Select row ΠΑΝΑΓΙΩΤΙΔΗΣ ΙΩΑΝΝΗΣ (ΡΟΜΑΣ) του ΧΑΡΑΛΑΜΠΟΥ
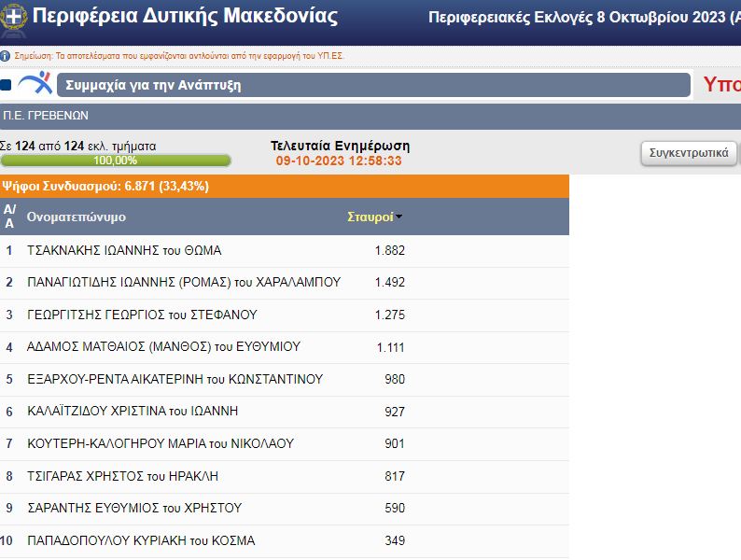Screen dimensions: 741x560 285,283
